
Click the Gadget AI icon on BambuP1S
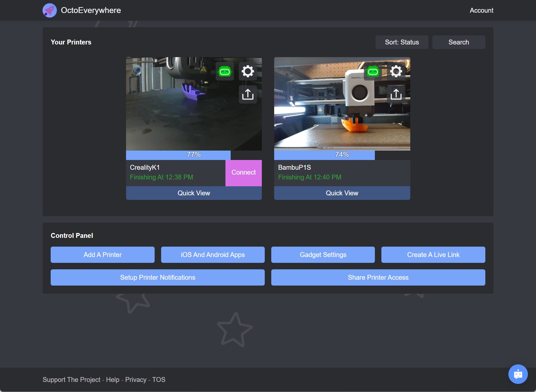373,71
